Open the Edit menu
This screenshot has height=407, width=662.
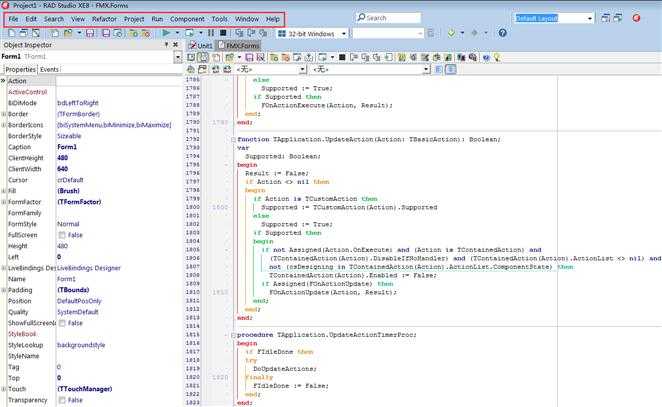pos(31,19)
